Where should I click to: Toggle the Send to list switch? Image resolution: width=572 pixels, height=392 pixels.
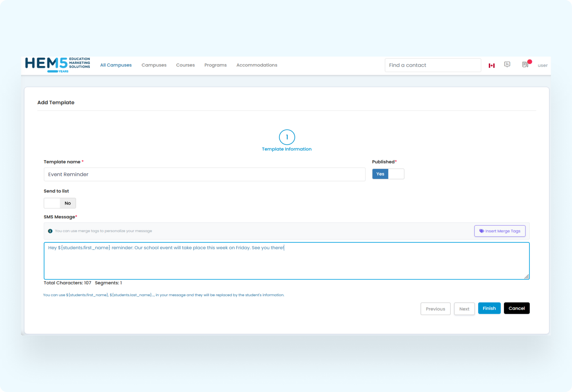point(60,203)
